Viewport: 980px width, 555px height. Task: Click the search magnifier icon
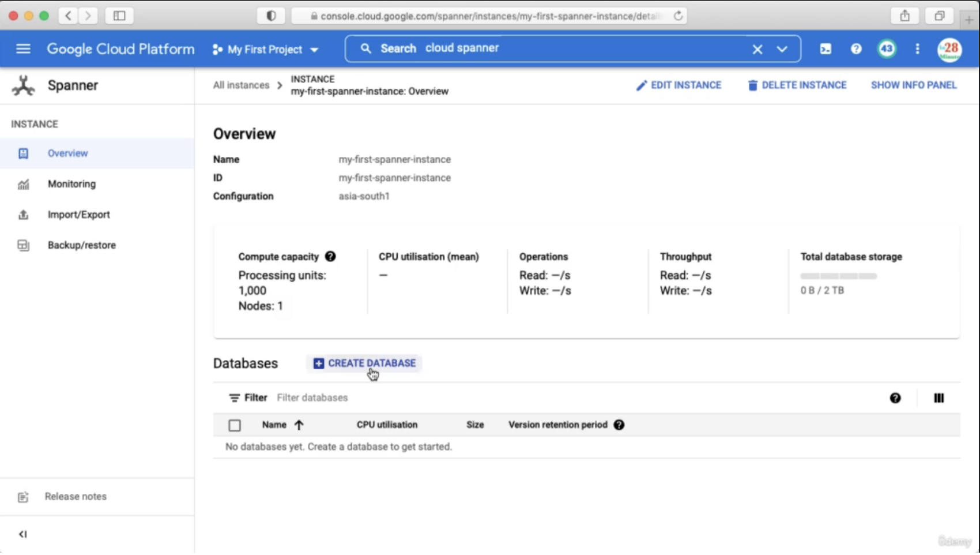pos(366,48)
